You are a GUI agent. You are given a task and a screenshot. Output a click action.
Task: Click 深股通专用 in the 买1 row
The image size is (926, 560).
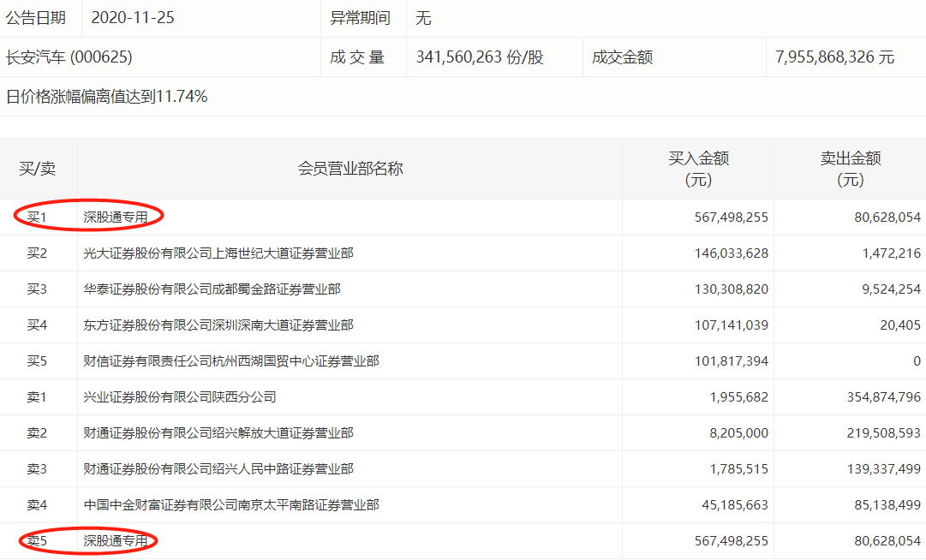116,217
